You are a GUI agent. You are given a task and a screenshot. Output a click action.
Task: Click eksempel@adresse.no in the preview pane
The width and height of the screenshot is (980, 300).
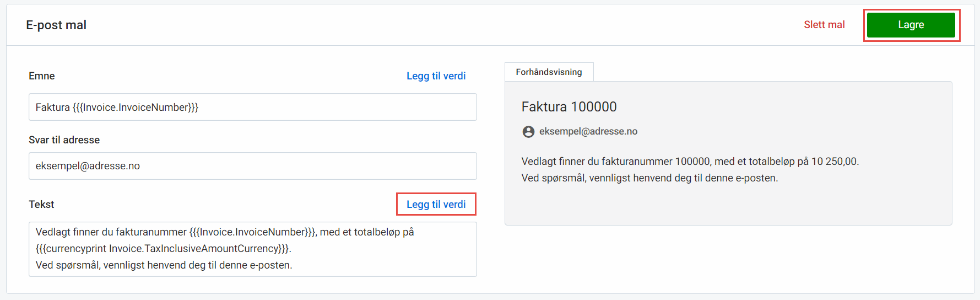point(588,131)
